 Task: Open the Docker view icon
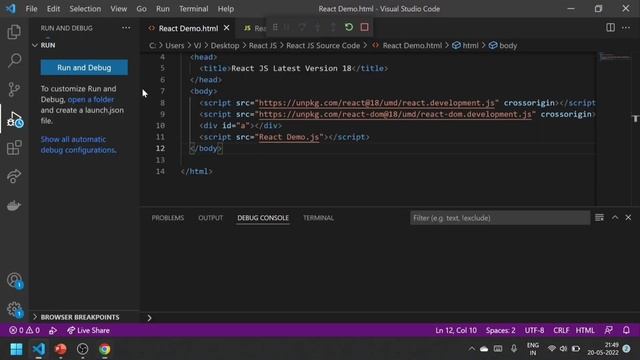[14, 205]
